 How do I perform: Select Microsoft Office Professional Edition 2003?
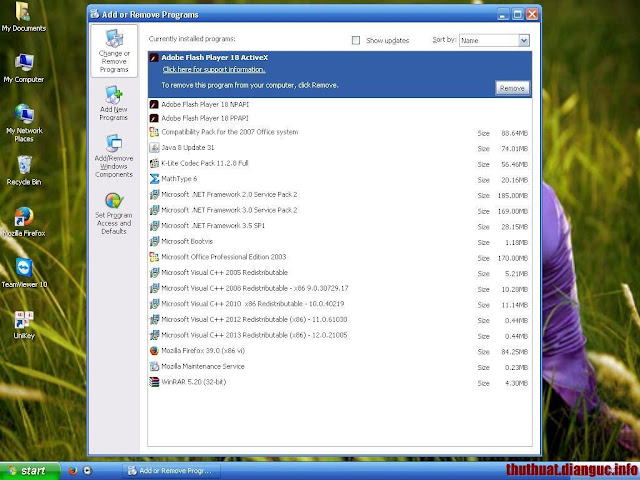coord(340,257)
